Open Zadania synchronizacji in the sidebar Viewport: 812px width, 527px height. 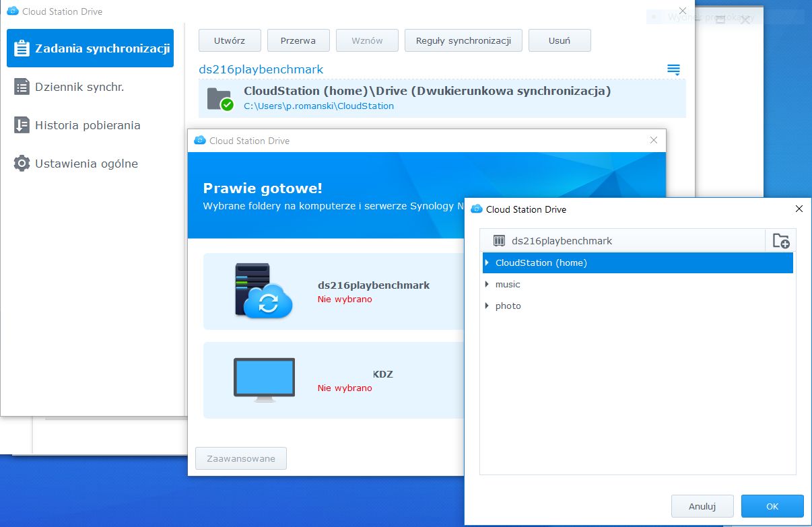point(90,48)
